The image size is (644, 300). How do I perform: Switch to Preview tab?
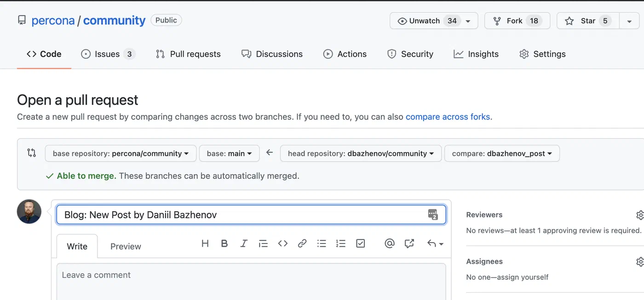[x=126, y=246]
